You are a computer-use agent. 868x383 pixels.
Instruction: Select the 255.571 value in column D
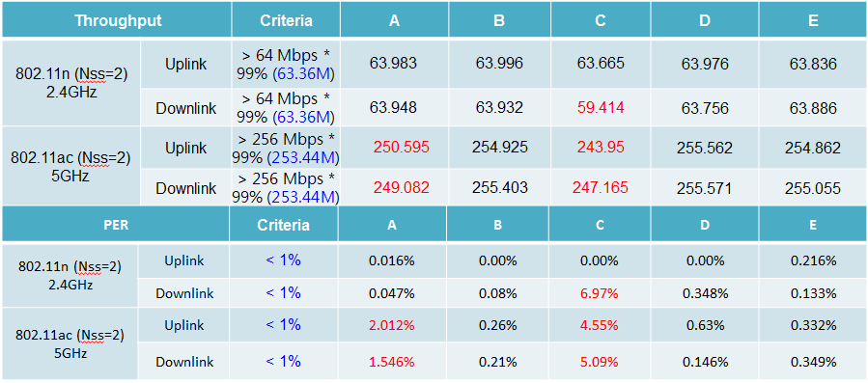click(704, 187)
